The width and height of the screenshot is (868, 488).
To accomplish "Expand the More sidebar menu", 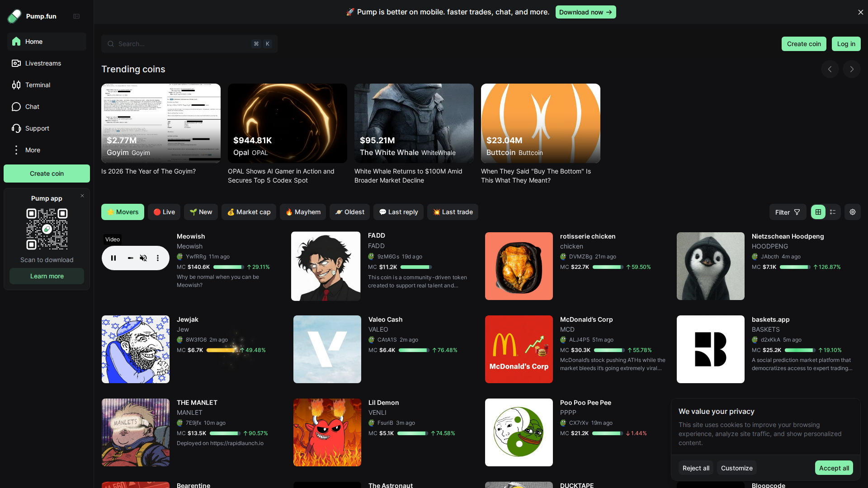I will click(33, 150).
